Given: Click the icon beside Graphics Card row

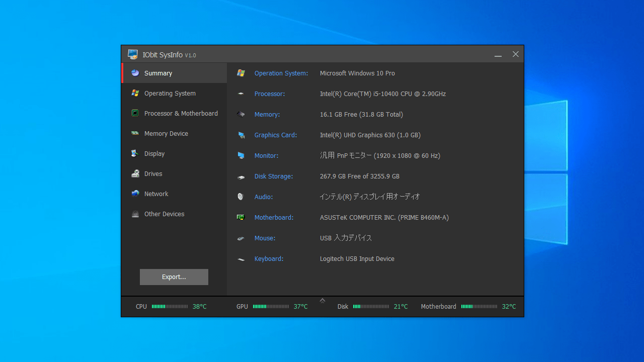Looking at the screenshot, I should coord(241,135).
